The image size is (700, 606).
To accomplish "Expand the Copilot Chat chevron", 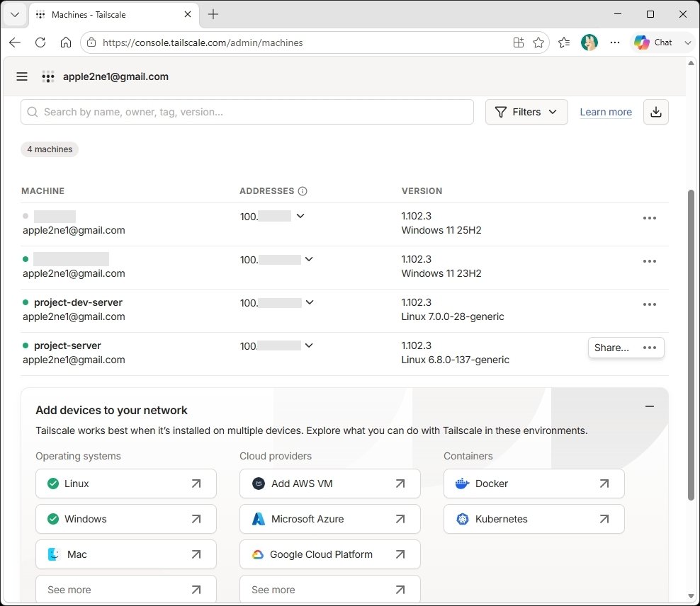I will point(687,42).
